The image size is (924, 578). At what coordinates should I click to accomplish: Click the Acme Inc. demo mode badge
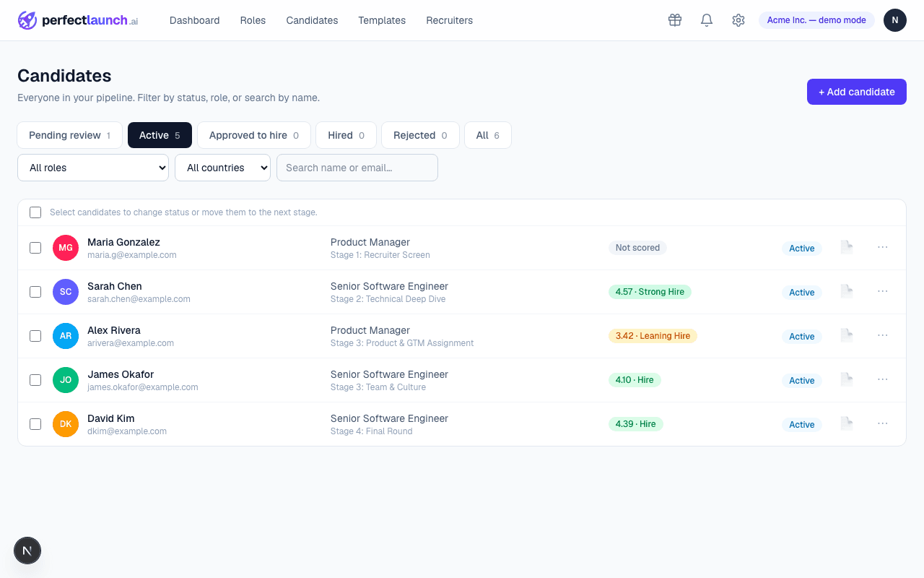click(x=816, y=20)
